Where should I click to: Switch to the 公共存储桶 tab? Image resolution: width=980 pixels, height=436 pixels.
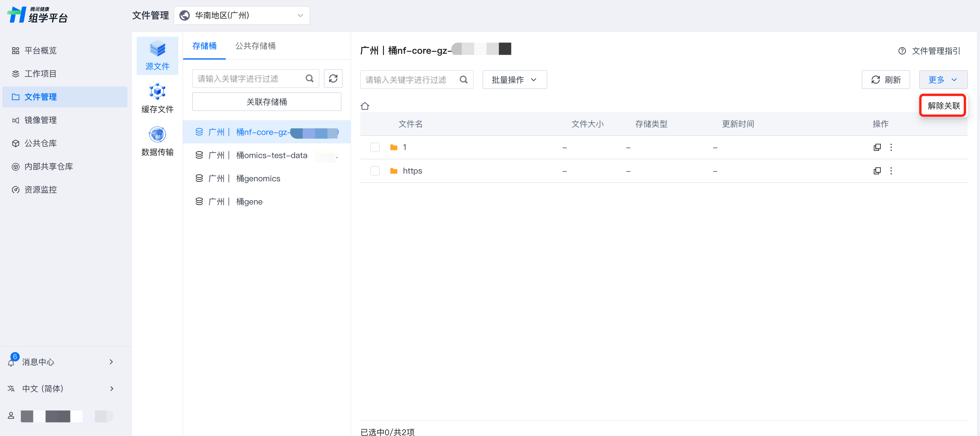tap(255, 46)
